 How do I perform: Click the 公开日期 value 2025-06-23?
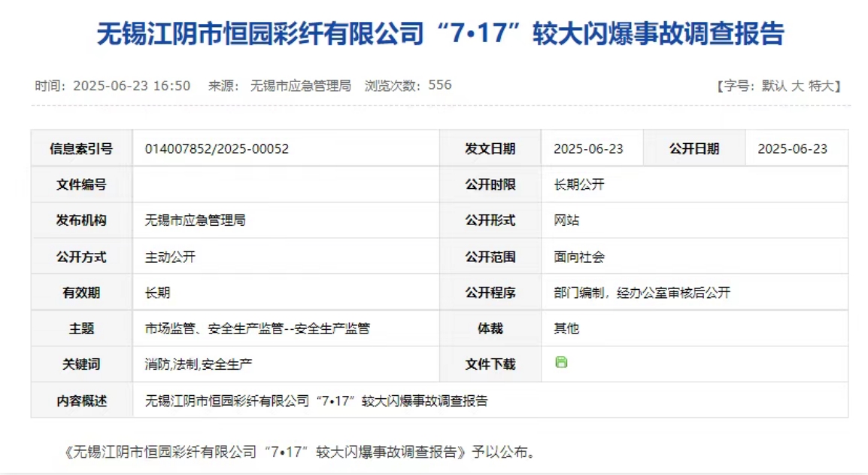pyautogui.click(x=792, y=149)
